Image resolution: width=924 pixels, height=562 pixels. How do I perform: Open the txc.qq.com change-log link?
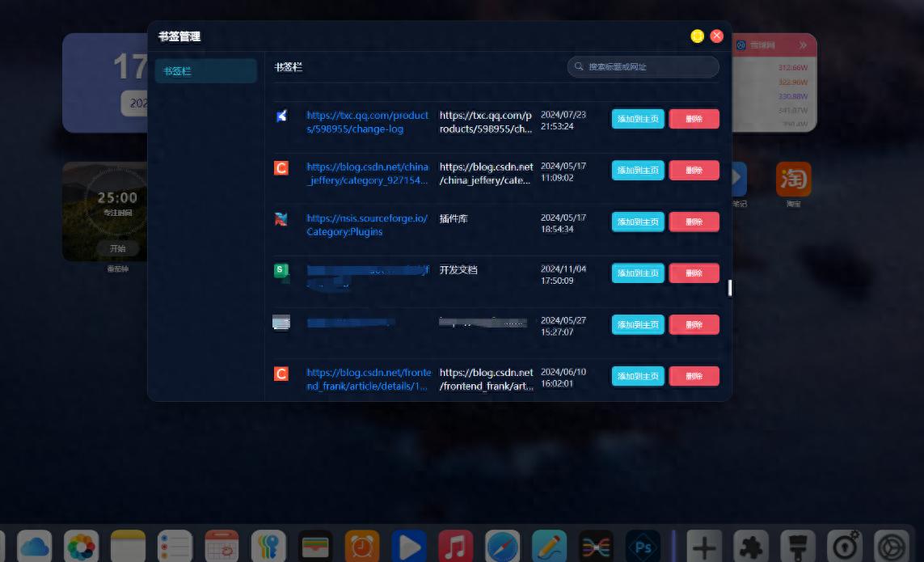pyautogui.click(x=367, y=122)
